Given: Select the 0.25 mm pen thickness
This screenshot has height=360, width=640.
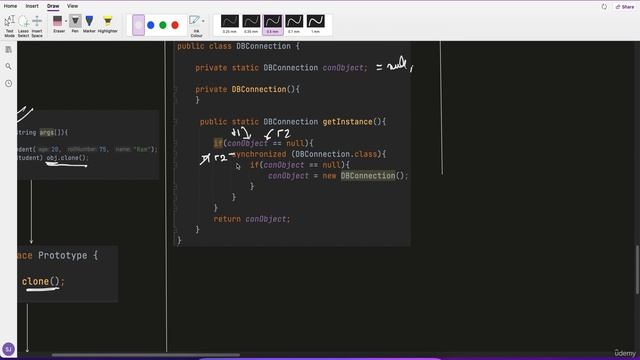Looking at the screenshot, I should (x=230, y=24).
